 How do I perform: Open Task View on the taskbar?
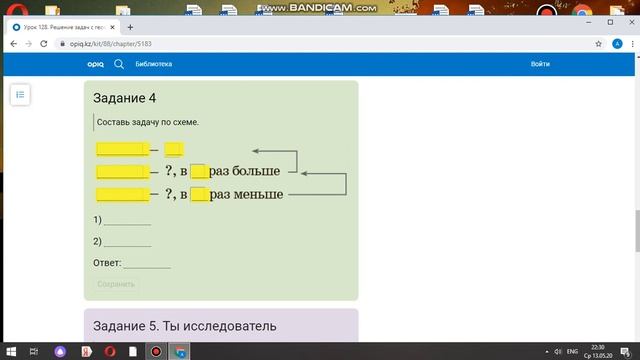click(34, 351)
